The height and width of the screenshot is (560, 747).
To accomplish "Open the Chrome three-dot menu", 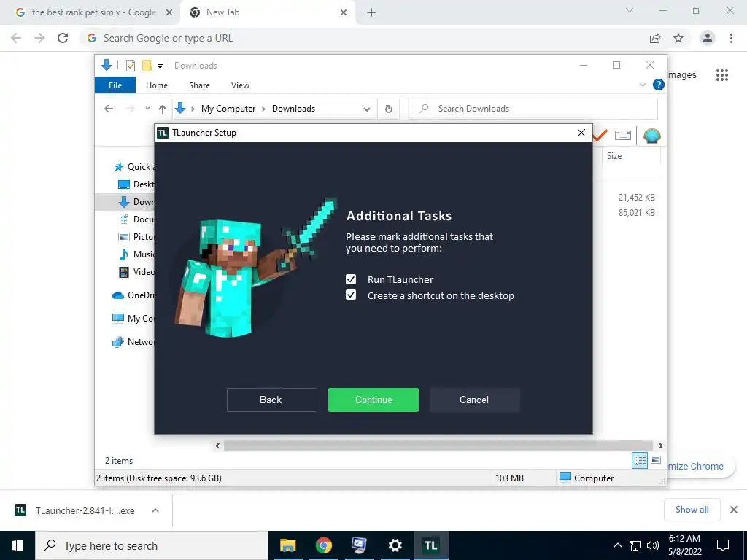I will pyautogui.click(x=731, y=38).
